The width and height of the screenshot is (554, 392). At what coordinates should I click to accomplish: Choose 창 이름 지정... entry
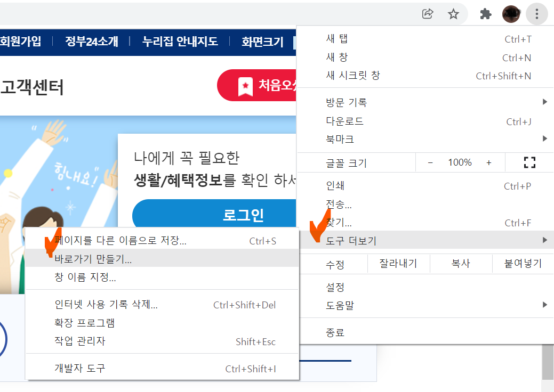(x=162, y=276)
